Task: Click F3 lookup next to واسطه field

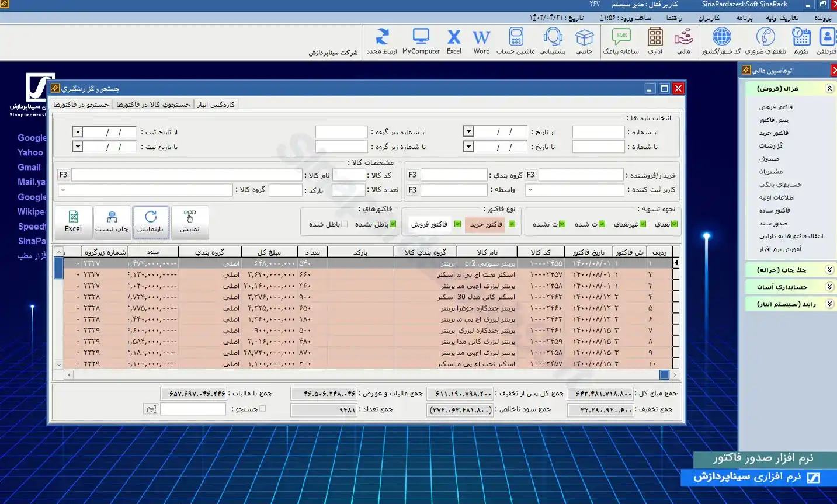Action: [412, 190]
